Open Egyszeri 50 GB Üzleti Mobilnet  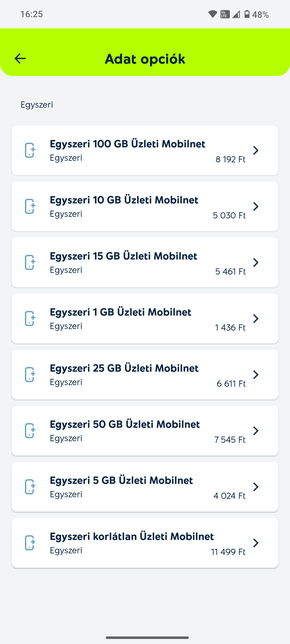tap(125, 424)
